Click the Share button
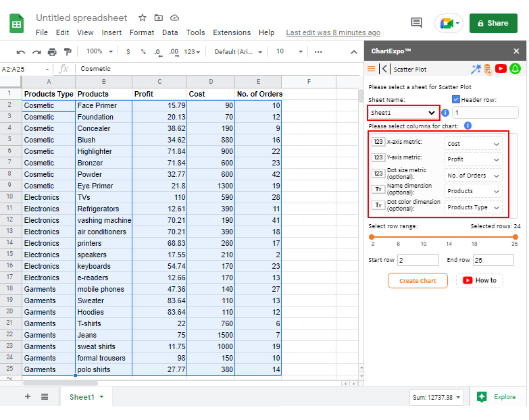This screenshot has width=529, height=420. point(493,23)
